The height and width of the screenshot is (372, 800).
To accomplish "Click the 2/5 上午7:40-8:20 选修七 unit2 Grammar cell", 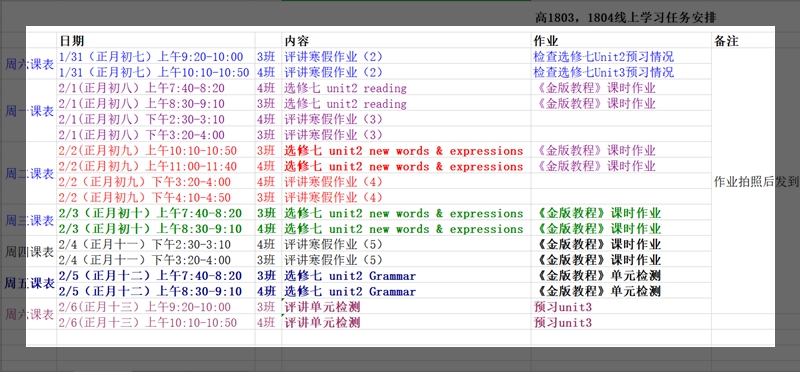I will pos(406,276).
